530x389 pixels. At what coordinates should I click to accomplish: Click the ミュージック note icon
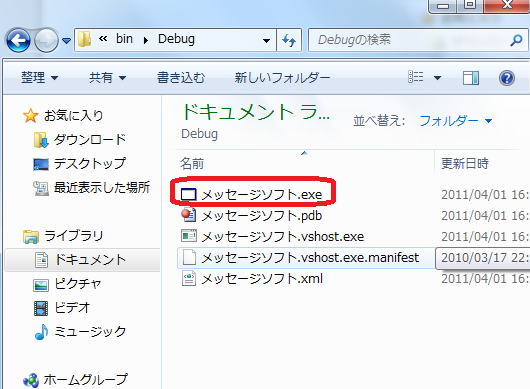[x=41, y=332]
